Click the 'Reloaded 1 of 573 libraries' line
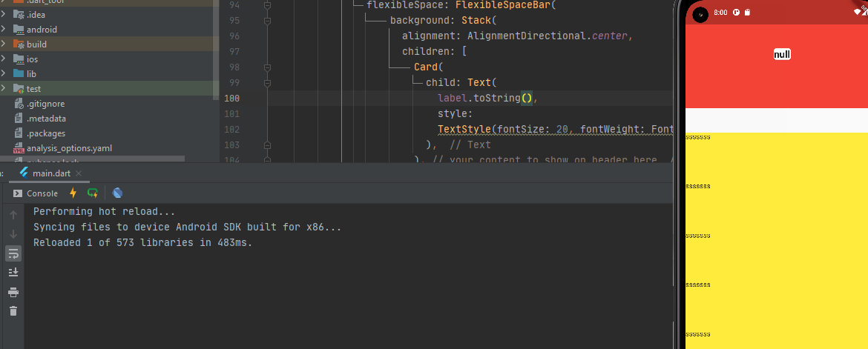 pyautogui.click(x=143, y=243)
